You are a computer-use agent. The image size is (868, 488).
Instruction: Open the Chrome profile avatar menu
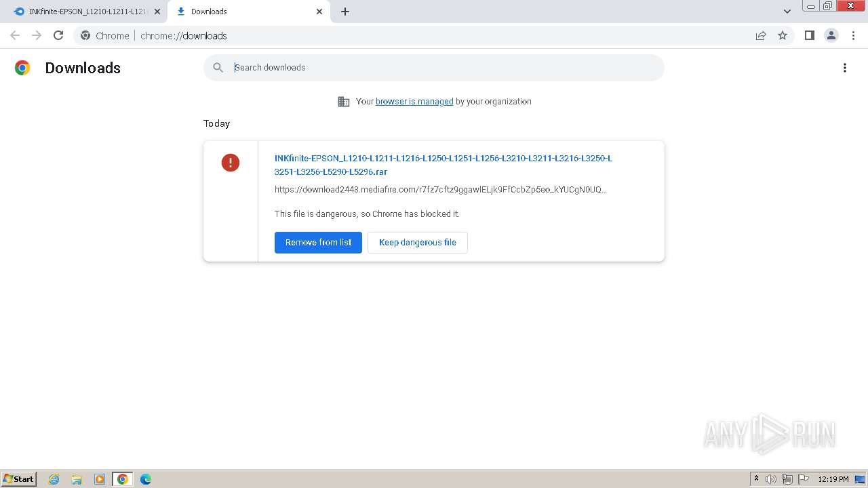pos(831,35)
